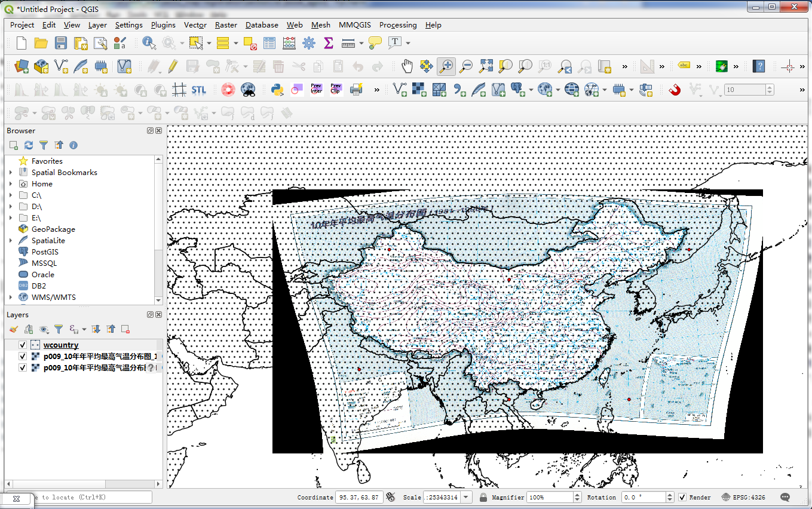
Task: Click Refresh icon in Browser panel
Action: (29, 145)
